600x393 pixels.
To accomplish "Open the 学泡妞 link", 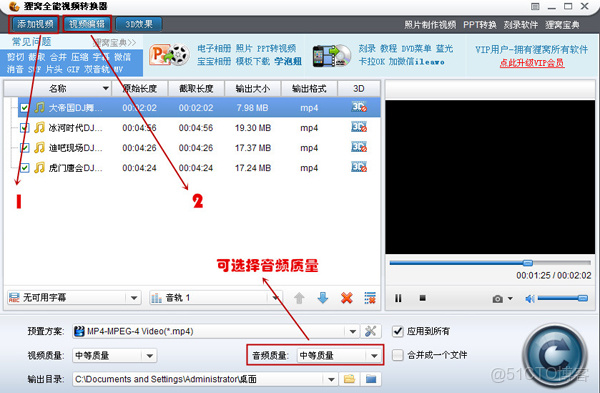I will pos(288,61).
